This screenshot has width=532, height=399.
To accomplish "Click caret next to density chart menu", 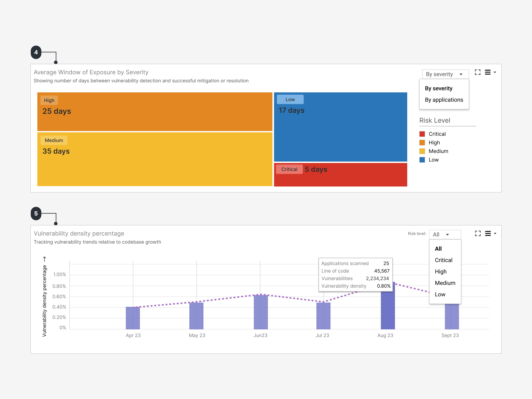I will [x=495, y=233].
